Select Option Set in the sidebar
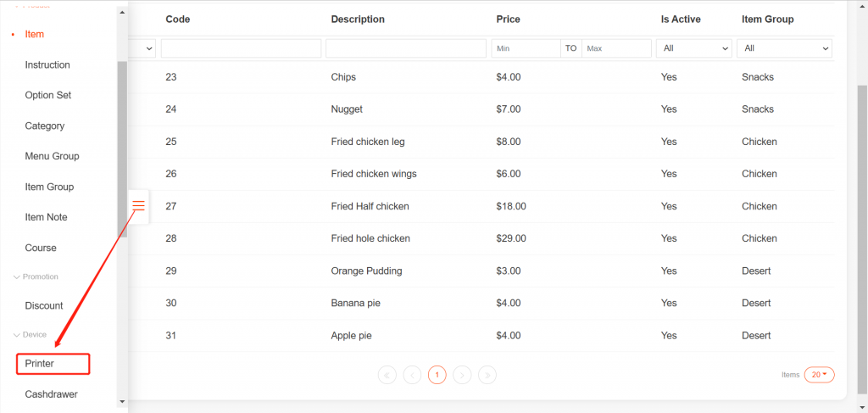868x413 pixels. tap(48, 95)
